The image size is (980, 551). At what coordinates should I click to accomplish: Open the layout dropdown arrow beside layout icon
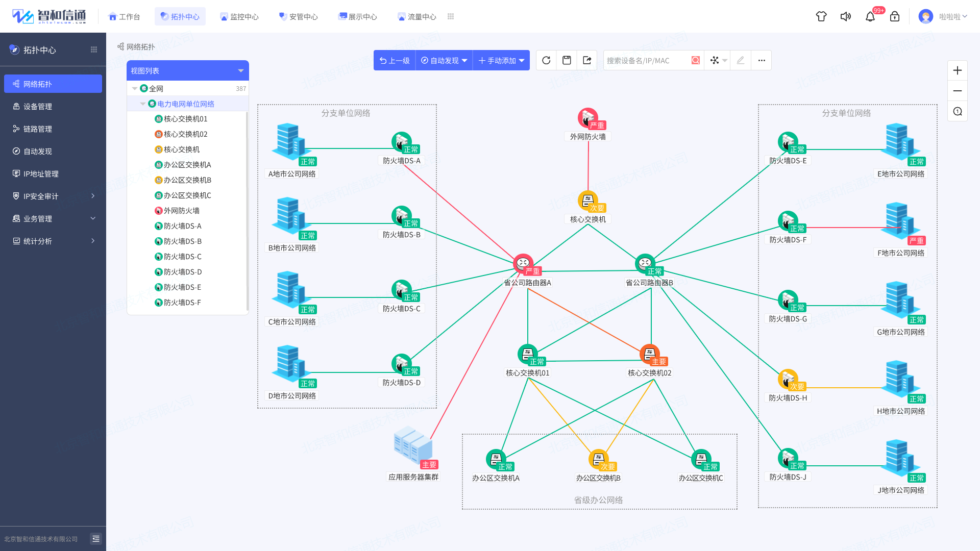(725, 61)
